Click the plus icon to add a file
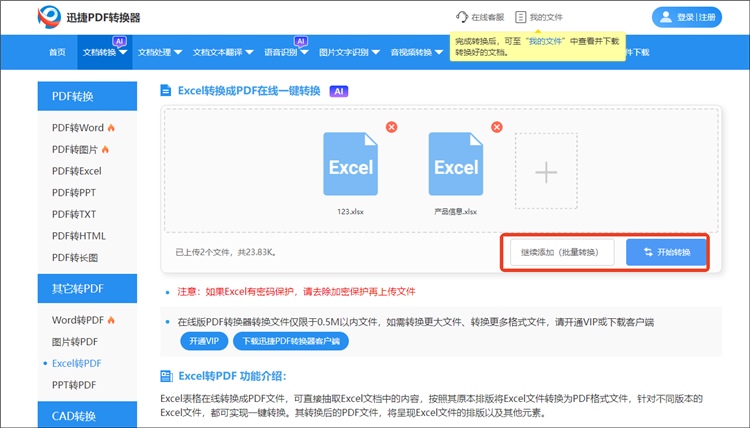 point(546,172)
